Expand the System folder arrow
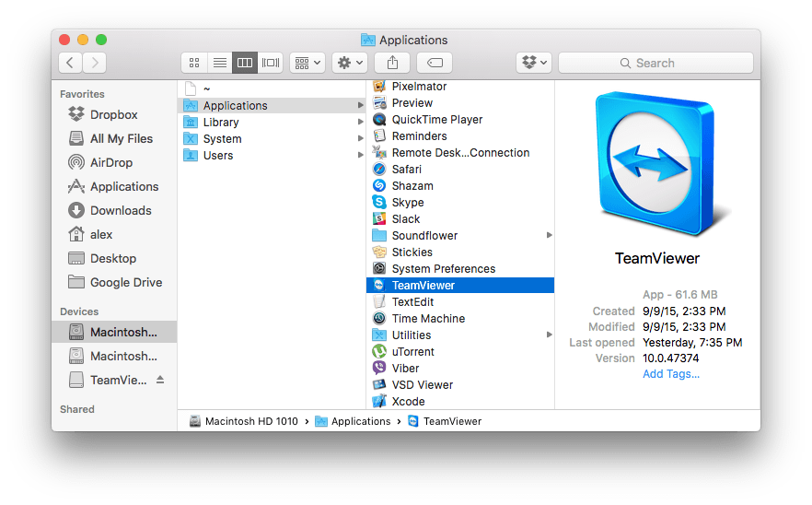The height and width of the screenshot is (505, 812). [x=360, y=138]
